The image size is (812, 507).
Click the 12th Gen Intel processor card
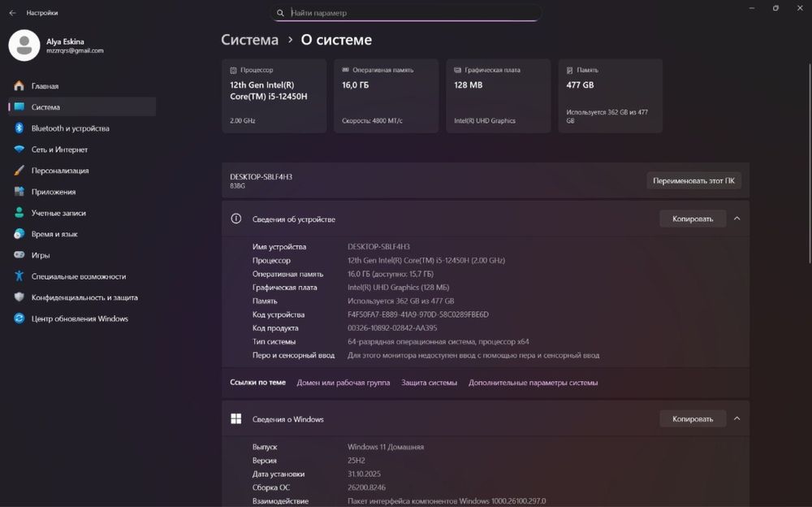274,96
